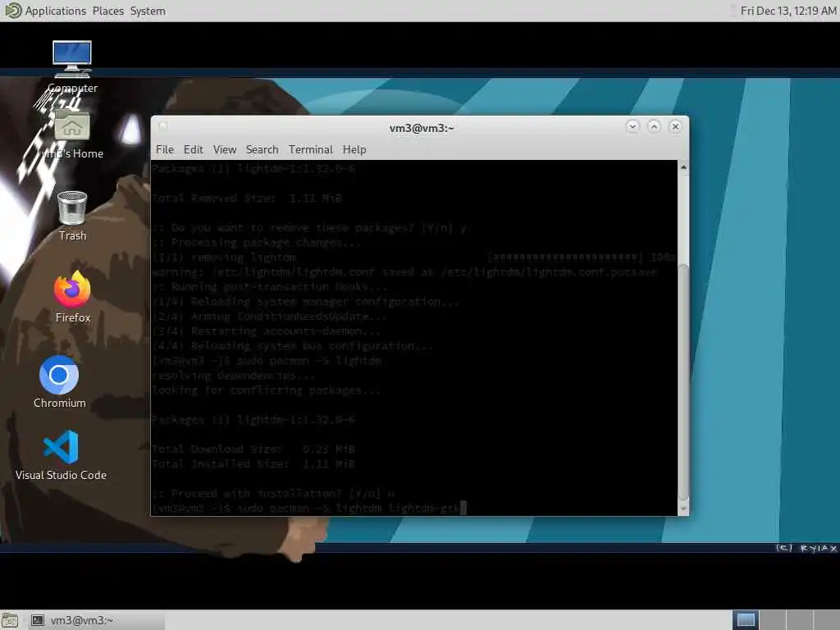Click the terminal scrollbar up arrow
Screen dimensions: 840x630
[x=683, y=167]
